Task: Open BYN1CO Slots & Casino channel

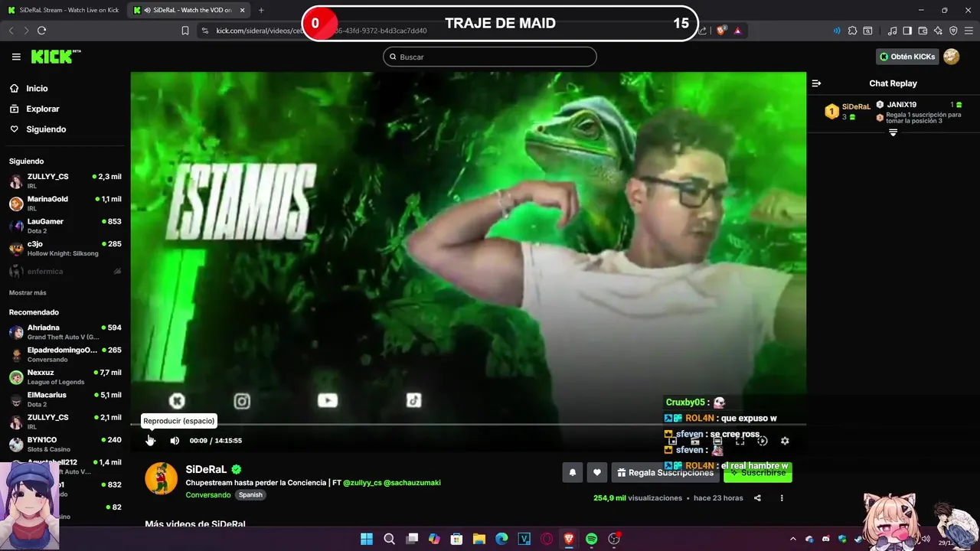Action: pos(65,445)
